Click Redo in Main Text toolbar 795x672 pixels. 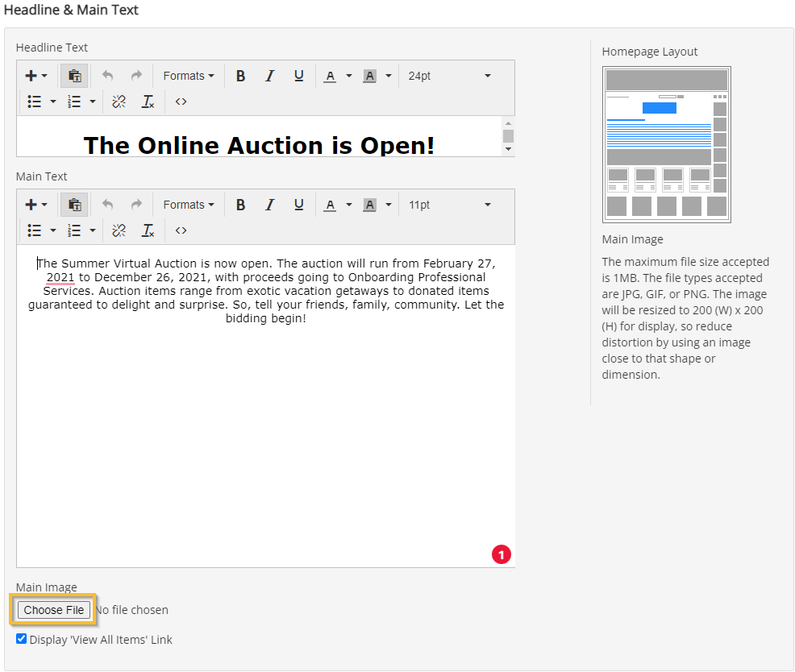[x=136, y=205]
